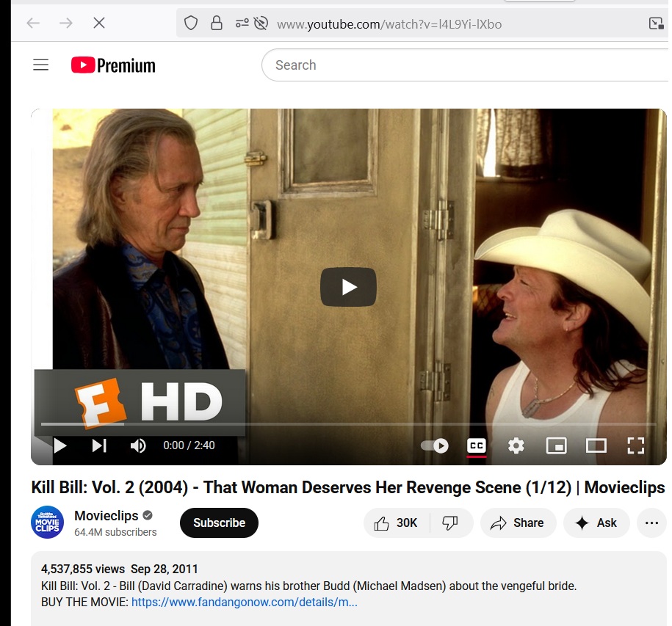Enable miniplayer mode

(556, 445)
